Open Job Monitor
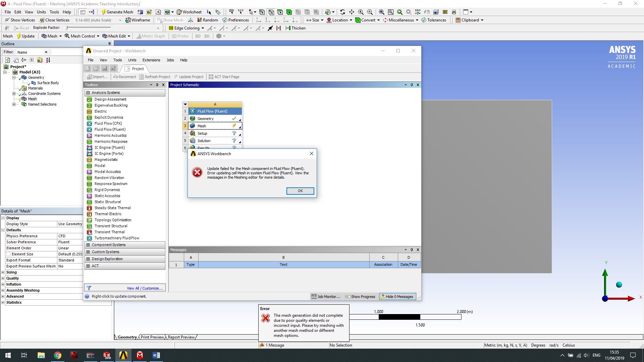 [x=326, y=297]
